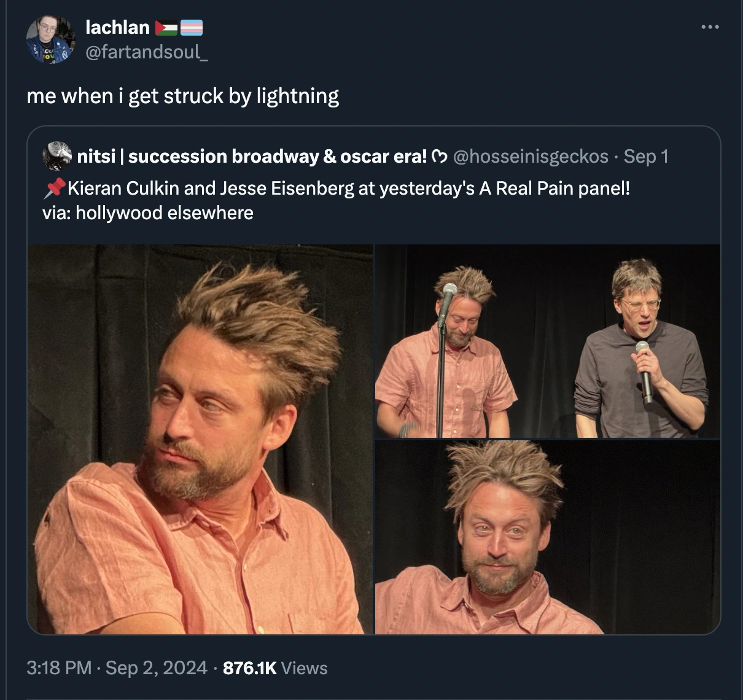Open the bottom-right photo with messy hair
This screenshot has height=700, width=743.
[x=548, y=537]
